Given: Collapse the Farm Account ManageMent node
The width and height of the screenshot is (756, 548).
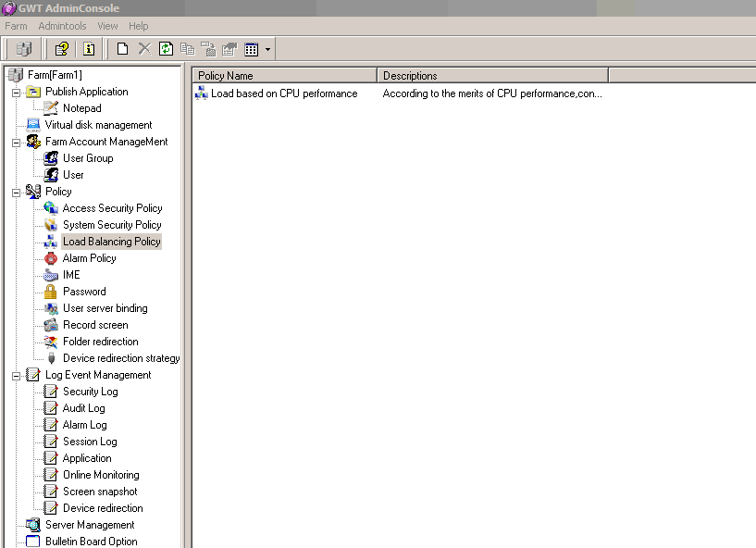Looking at the screenshot, I should (x=16, y=142).
